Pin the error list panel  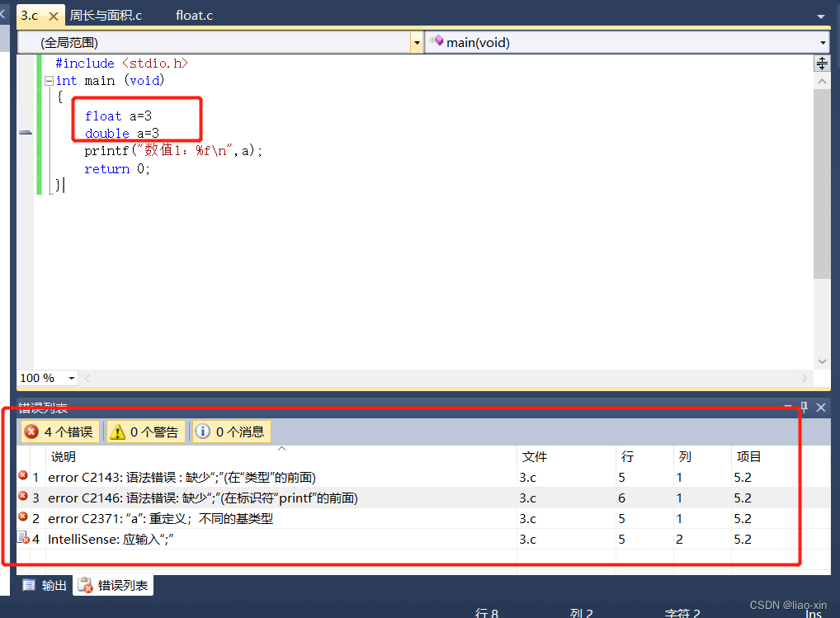pyautogui.click(x=805, y=407)
